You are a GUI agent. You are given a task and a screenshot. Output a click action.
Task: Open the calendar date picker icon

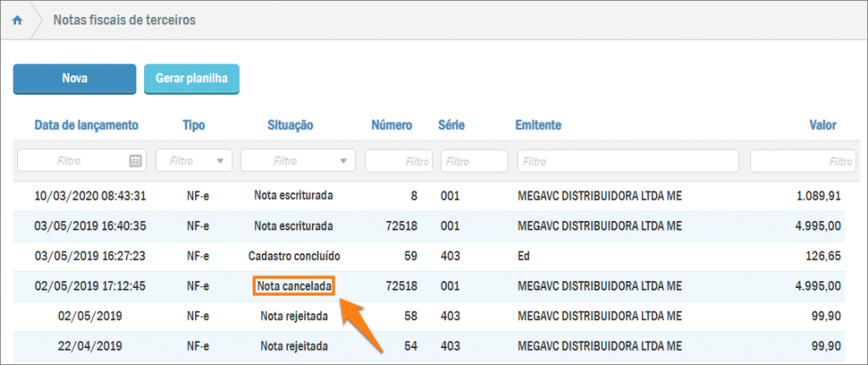pos(135,160)
